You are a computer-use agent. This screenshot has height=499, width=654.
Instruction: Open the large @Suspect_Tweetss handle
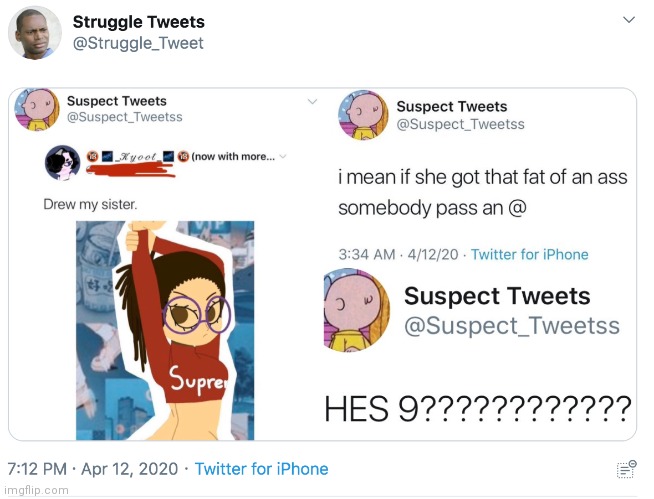click(512, 326)
